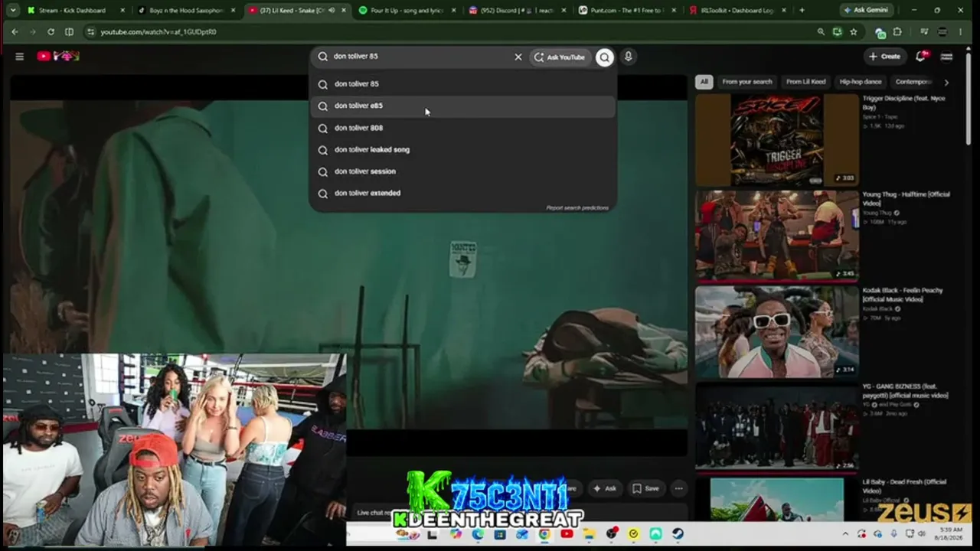980x551 pixels.
Task: Choose suggestion 'don toliver e85'
Action: coord(462,106)
